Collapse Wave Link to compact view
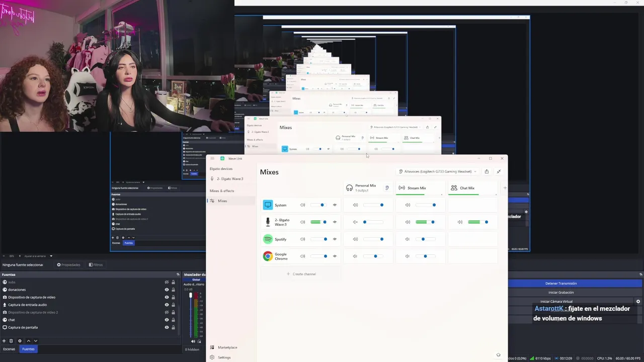The height and width of the screenshot is (362, 644). coord(499,171)
